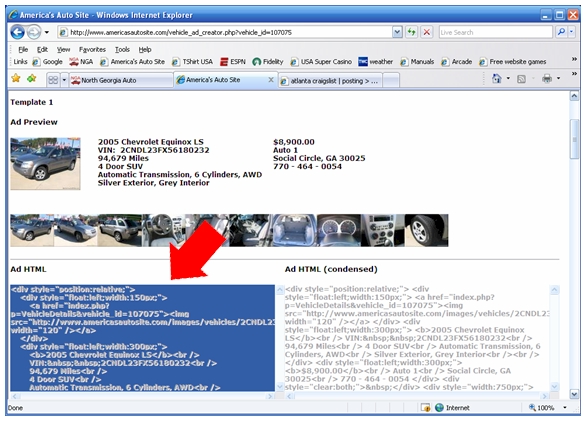The width and height of the screenshot is (587, 421).
Task: Open the tab list dropdown arrow
Action: pyautogui.click(x=64, y=80)
